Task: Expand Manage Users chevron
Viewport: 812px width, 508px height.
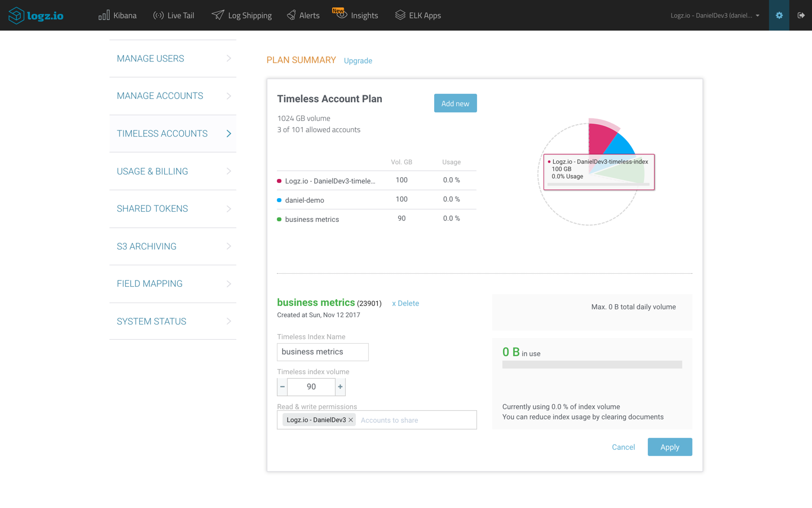Action: pos(229,59)
